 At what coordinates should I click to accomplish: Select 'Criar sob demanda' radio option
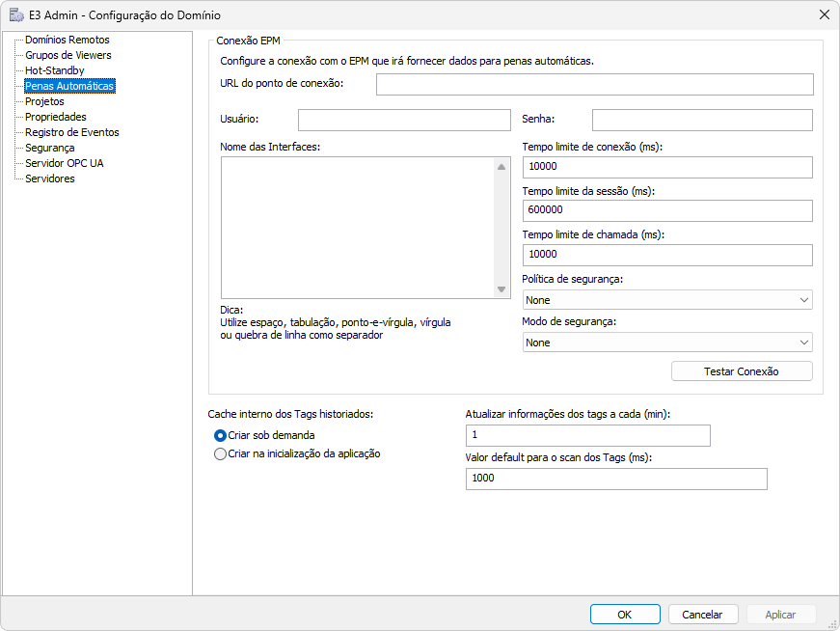pos(221,435)
